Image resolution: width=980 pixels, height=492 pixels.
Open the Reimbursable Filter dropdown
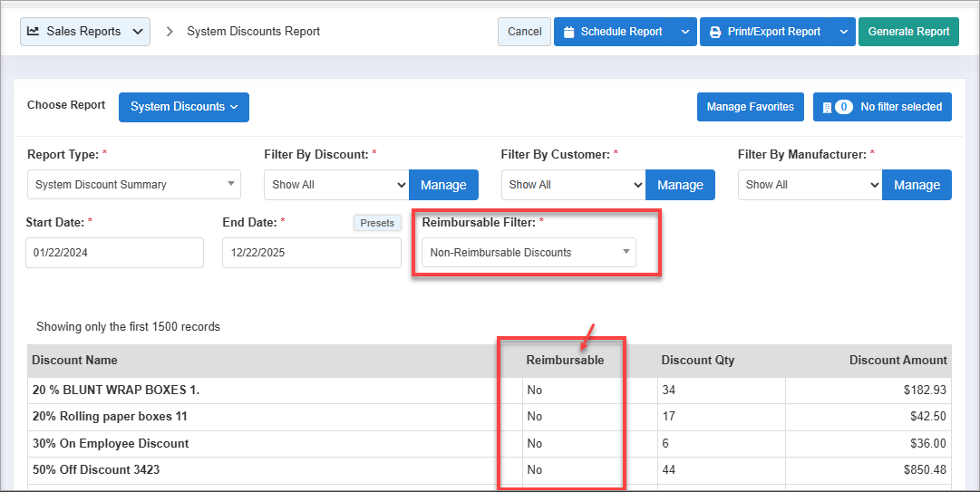click(529, 253)
